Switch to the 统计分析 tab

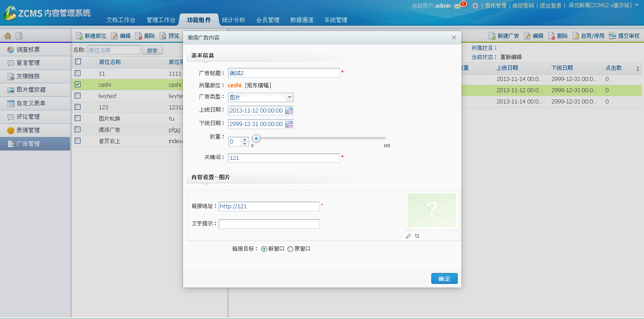pos(234,20)
